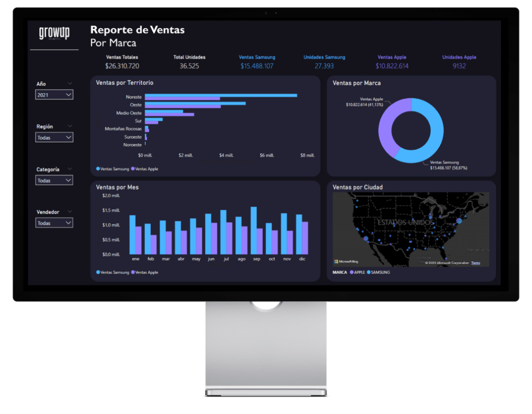The width and height of the screenshot is (532, 414).
Task: Select the Sur territory label
Action: pos(138,121)
